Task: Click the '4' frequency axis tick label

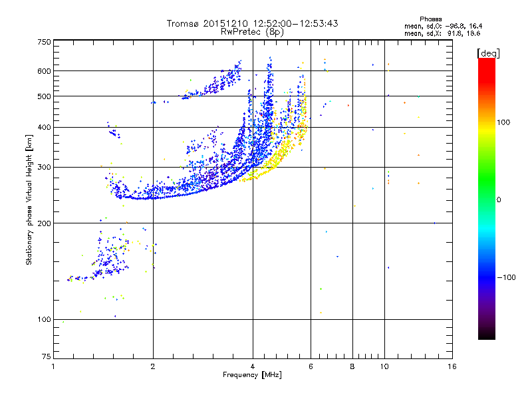Action: coord(253,366)
